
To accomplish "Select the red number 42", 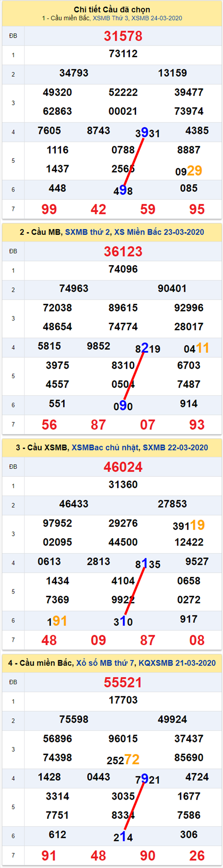I will coord(98,209).
